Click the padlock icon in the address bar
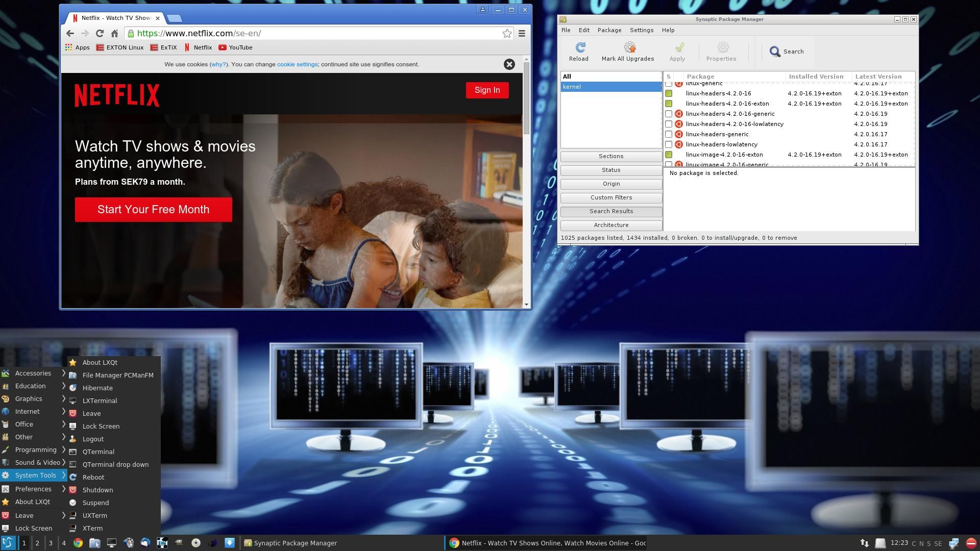This screenshot has height=551, width=980. point(131,33)
